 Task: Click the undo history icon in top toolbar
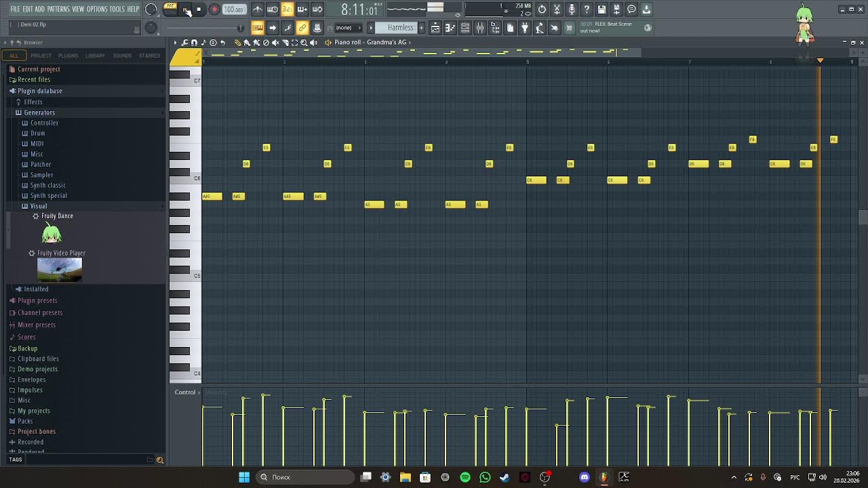(542, 9)
